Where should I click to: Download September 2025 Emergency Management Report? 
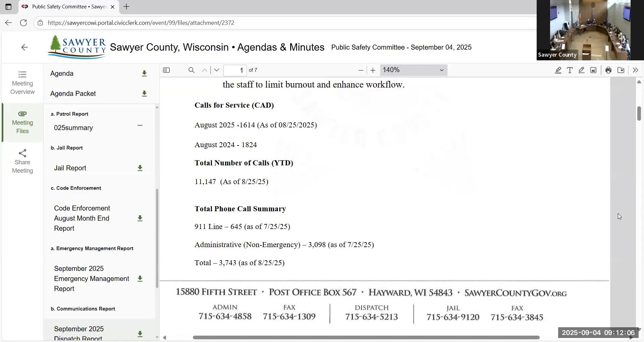[x=140, y=279]
